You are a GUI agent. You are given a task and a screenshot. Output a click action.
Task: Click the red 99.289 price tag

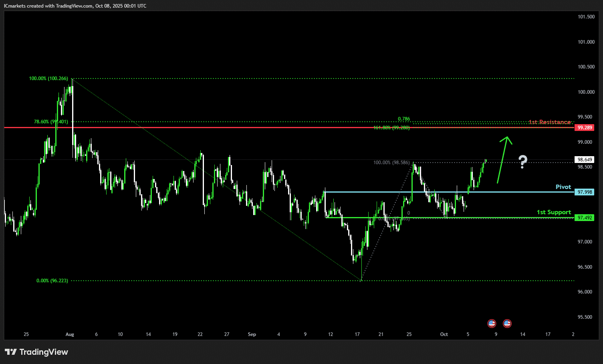point(584,128)
